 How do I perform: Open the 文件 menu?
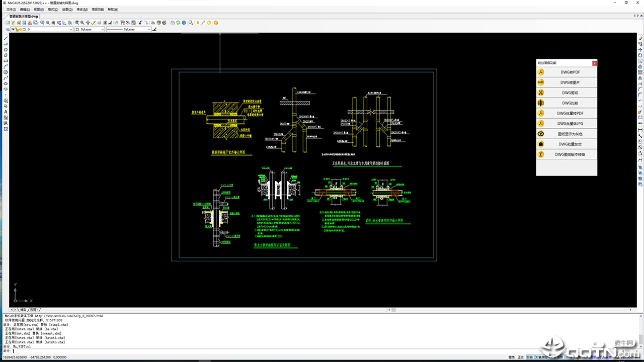point(11,10)
